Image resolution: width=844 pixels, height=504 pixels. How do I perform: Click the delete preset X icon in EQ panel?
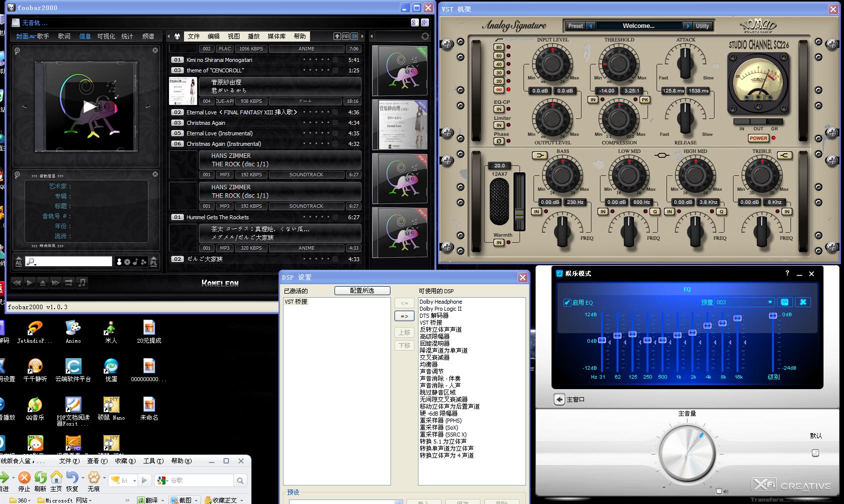tap(803, 302)
